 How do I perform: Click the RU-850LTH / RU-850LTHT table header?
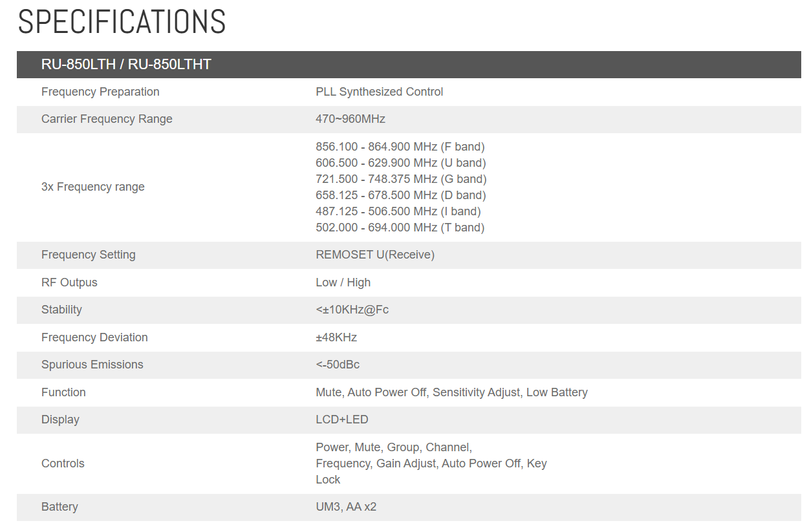pyautogui.click(x=126, y=65)
